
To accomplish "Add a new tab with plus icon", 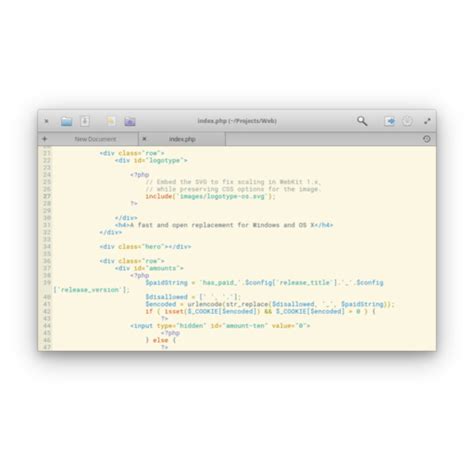I will (45, 139).
